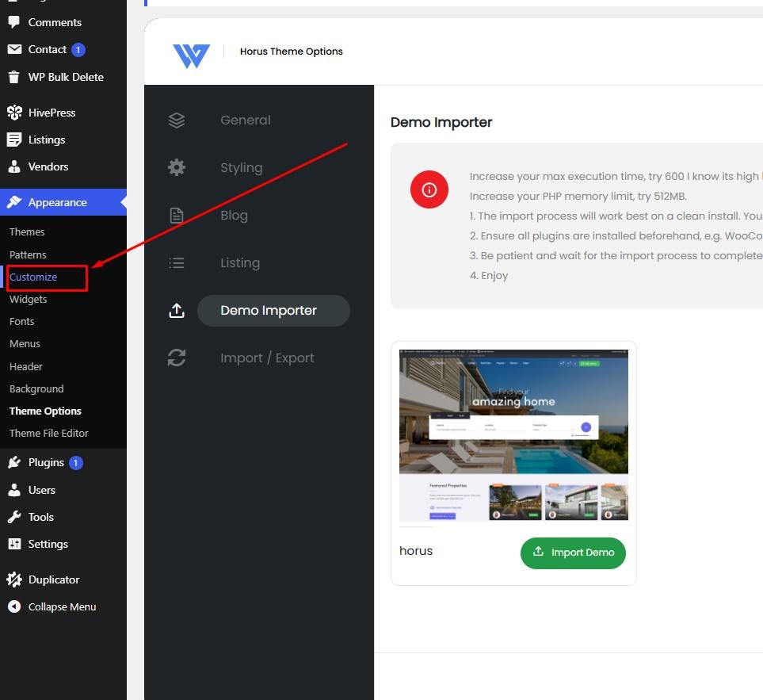Click the Collapse Menu arrow icon

[14, 606]
